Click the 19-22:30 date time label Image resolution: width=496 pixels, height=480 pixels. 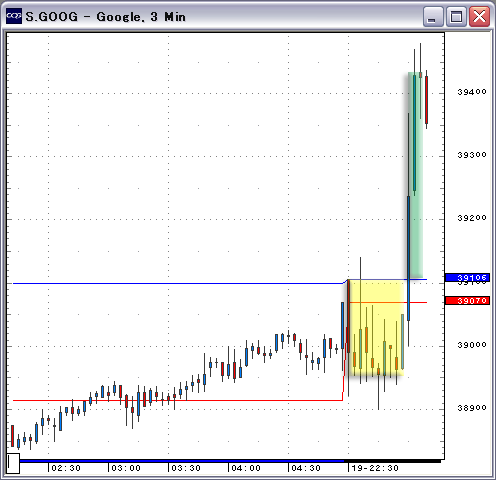[375, 468]
